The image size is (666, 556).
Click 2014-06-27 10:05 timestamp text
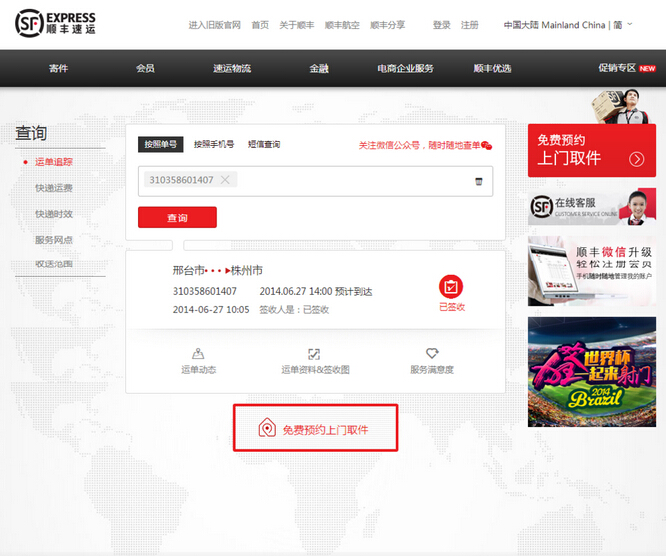point(211,310)
